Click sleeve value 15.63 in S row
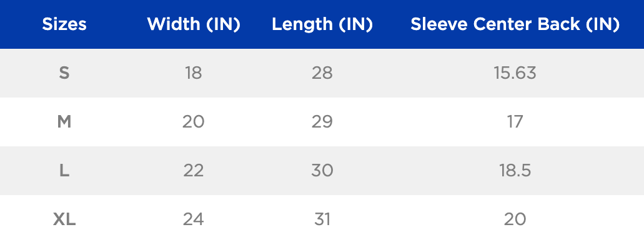 (515, 73)
